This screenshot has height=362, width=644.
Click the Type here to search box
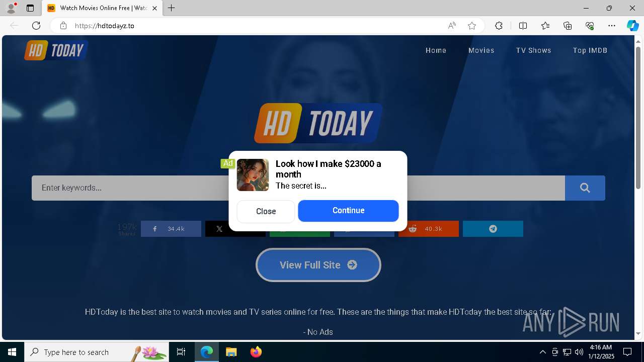click(x=97, y=352)
